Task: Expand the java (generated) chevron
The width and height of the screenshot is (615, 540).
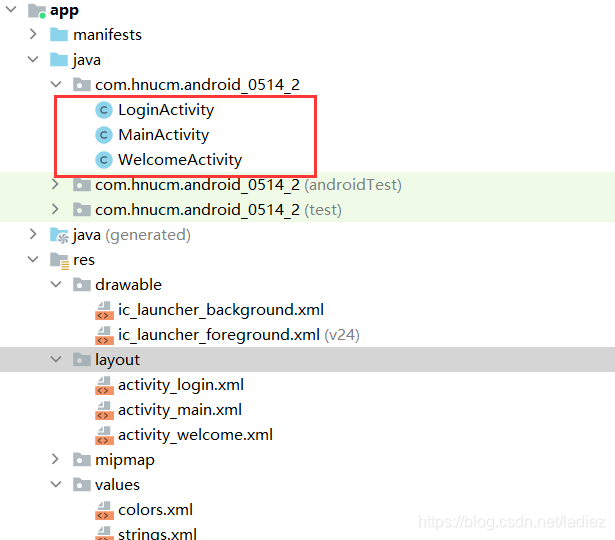Action: (x=33, y=235)
